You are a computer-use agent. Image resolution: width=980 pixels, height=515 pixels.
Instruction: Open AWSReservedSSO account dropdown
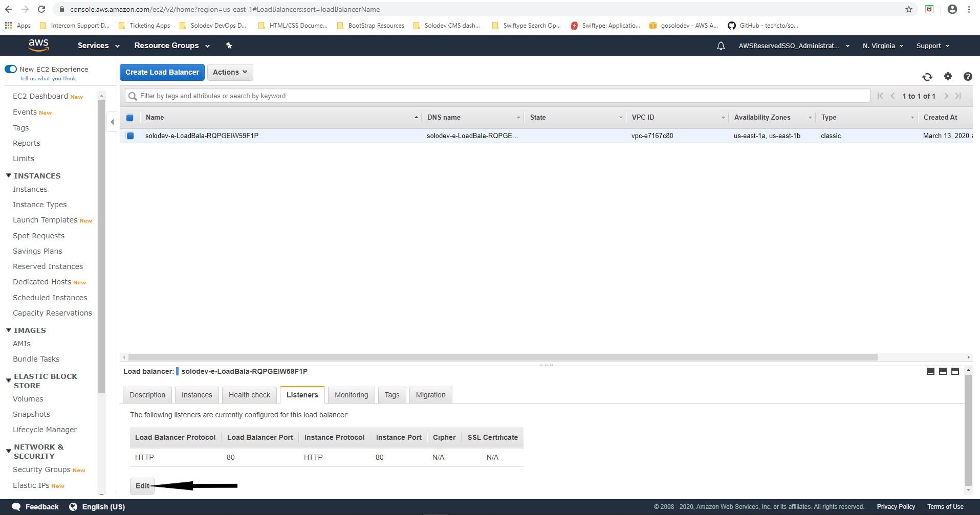coord(794,46)
